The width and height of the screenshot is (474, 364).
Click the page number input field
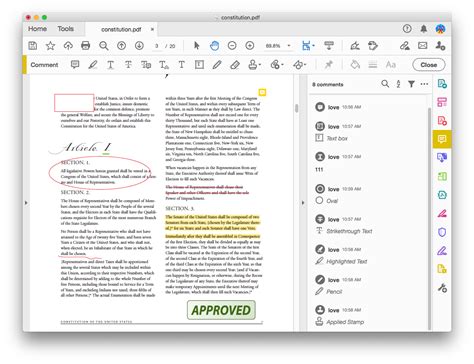(x=157, y=46)
